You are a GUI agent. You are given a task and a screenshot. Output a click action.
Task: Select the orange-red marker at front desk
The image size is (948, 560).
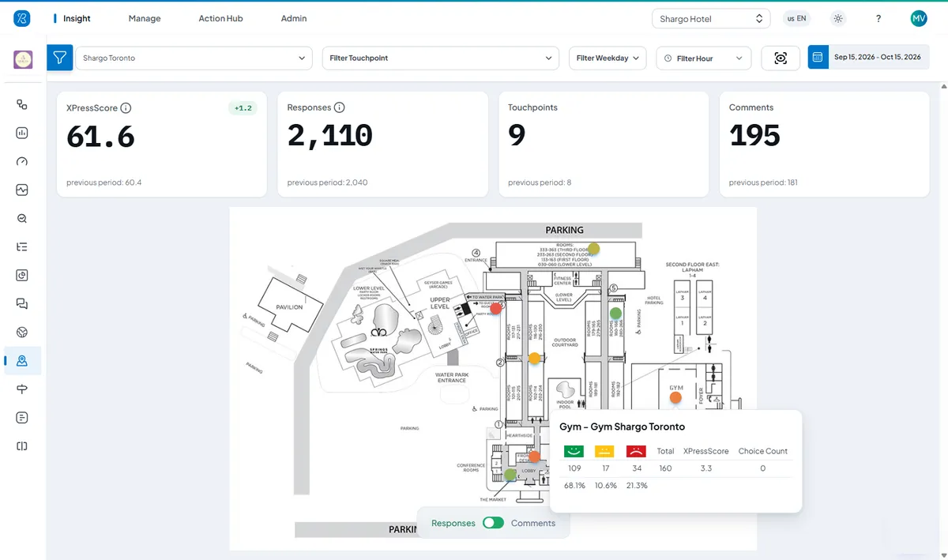tap(534, 457)
